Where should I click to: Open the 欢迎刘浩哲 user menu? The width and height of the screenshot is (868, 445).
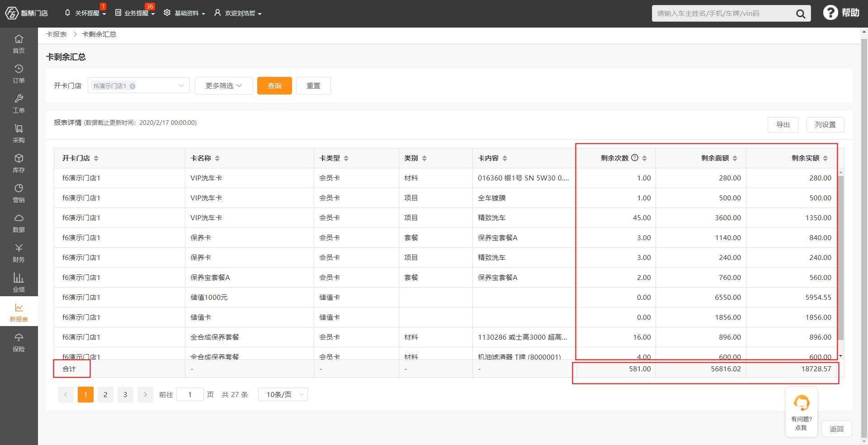click(238, 13)
